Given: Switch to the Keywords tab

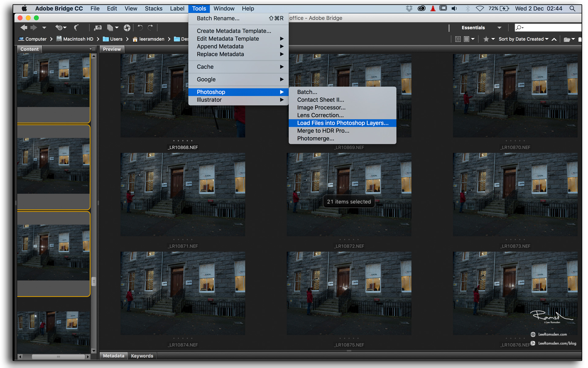Looking at the screenshot, I should [142, 356].
